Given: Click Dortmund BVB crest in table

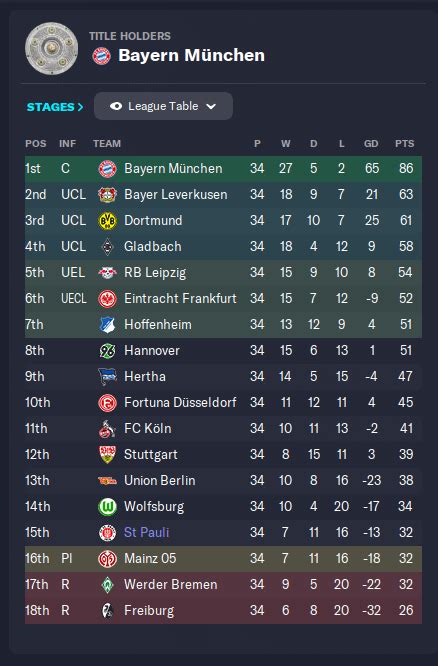Looking at the screenshot, I should (107, 220).
